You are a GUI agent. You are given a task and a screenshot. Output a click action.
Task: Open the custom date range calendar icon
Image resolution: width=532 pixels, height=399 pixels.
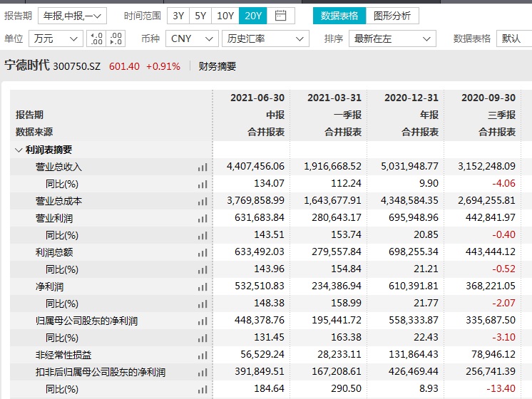(280, 16)
